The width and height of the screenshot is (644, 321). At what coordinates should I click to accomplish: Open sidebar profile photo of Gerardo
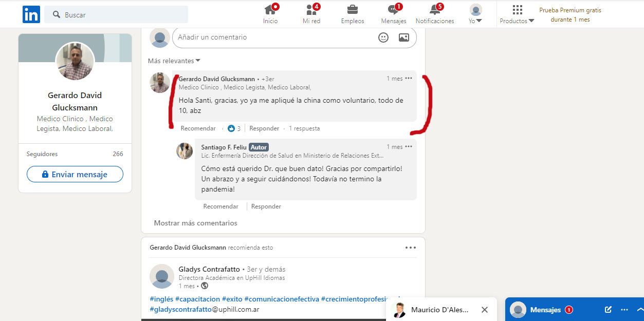[x=75, y=61]
